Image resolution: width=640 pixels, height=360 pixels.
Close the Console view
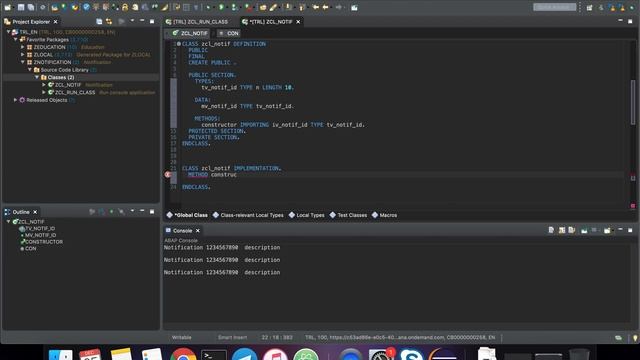click(198, 231)
